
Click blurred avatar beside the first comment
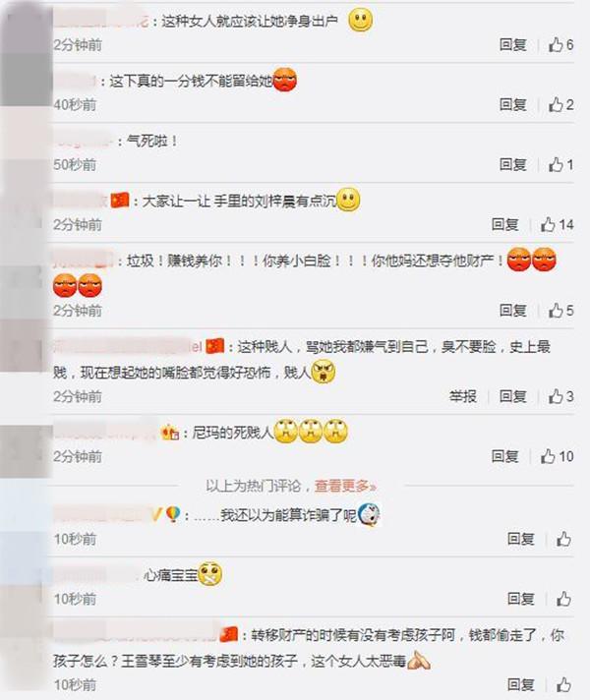[26, 31]
